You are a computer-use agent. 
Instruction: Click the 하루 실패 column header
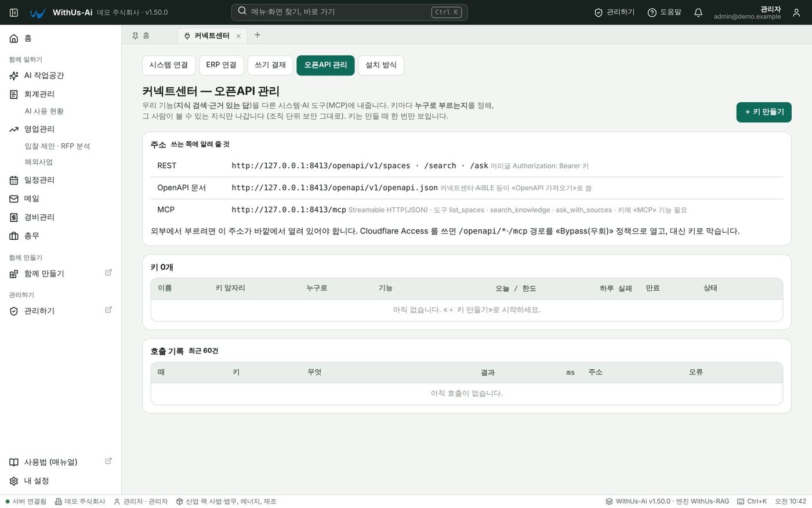pyautogui.click(x=616, y=288)
